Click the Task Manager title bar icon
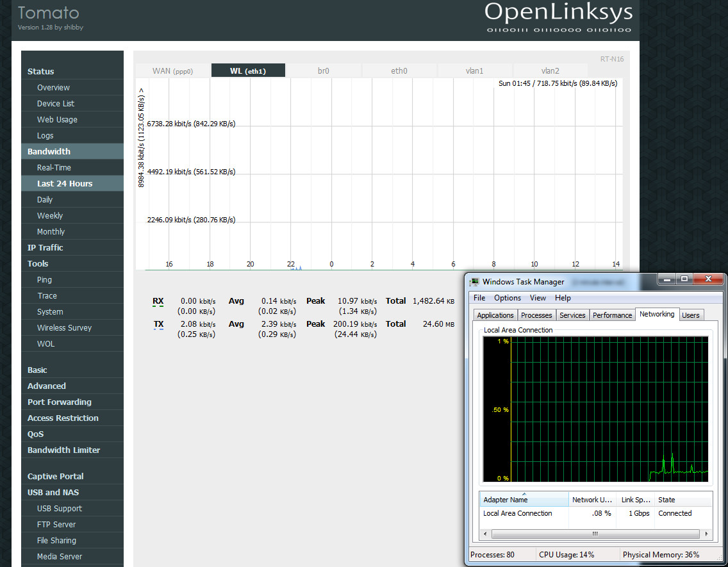This screenshot has height=567, width=728. tap(474, 282)
